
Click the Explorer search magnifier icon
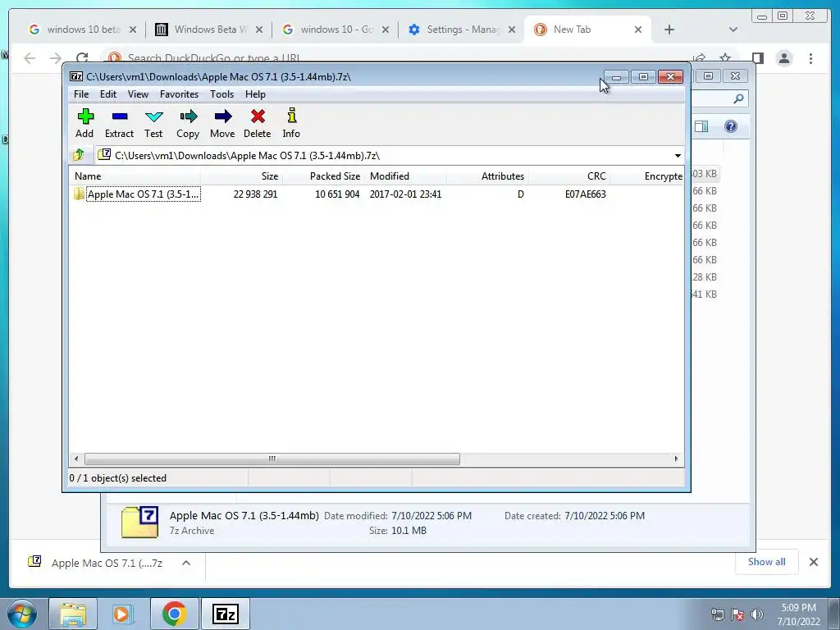tap(738, 98)
